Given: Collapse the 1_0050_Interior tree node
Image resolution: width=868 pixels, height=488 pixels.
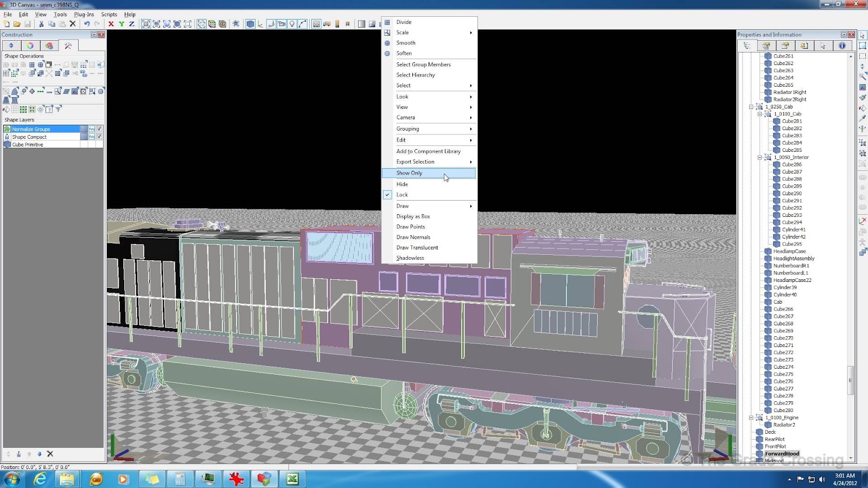Looking at the screenshot, I should click(760, 157).
